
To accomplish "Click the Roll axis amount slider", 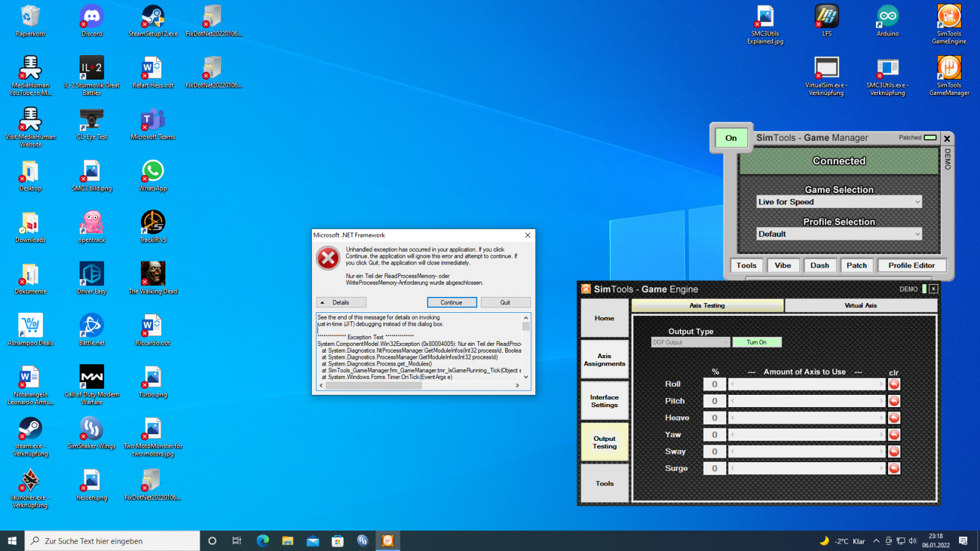I will click(807, 384).
